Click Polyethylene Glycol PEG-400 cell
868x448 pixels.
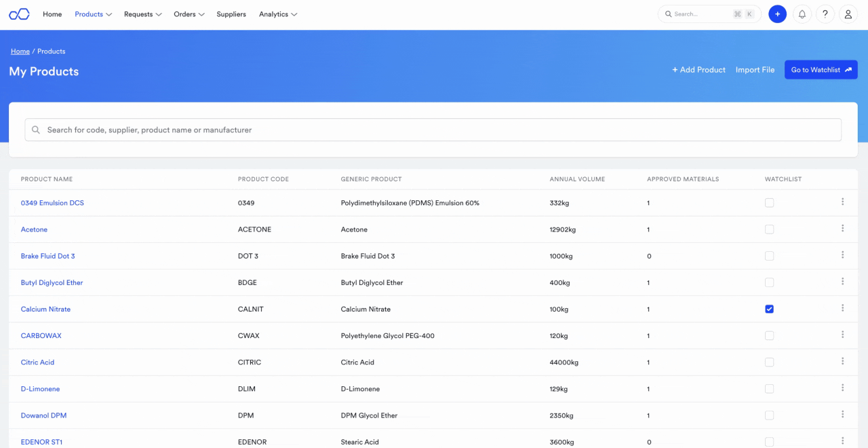click(x=388, y=335)
